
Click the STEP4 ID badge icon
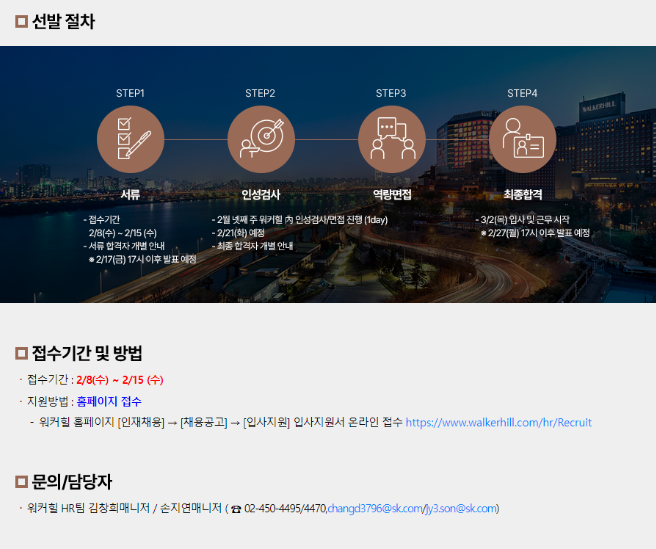click(x=523, y=139)
